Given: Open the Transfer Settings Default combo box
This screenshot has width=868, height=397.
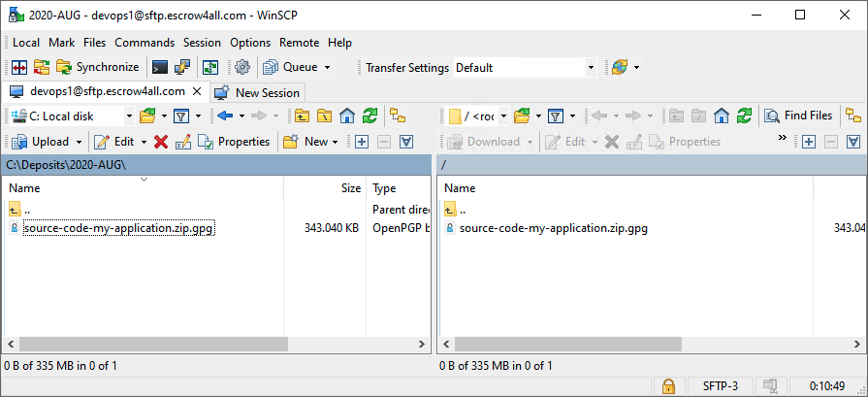Looking at the screenshot, I should (525, 68).
